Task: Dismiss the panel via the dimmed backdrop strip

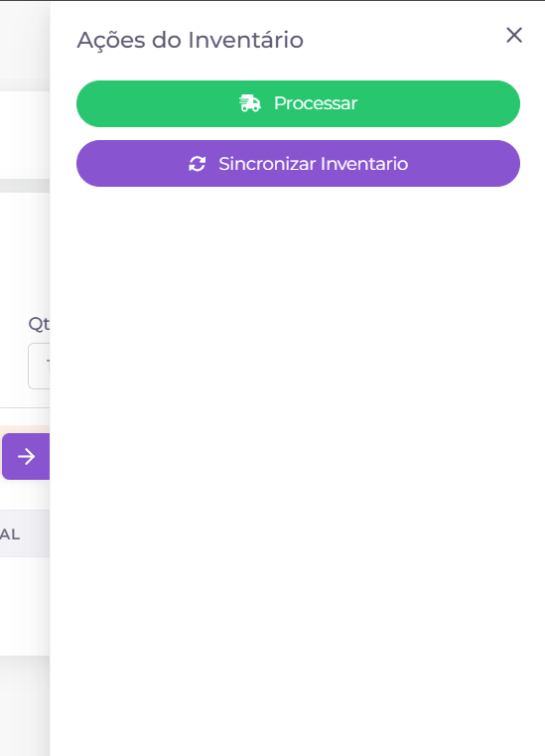Action: 25,704
